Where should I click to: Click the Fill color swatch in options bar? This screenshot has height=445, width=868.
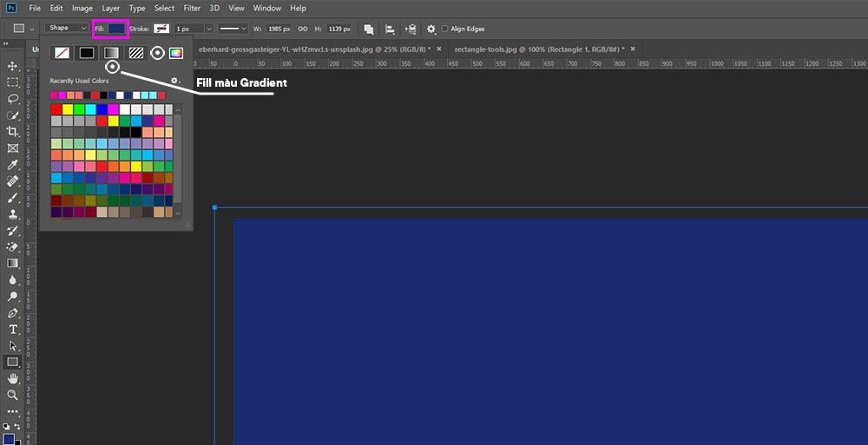click(x=117, y=29)
